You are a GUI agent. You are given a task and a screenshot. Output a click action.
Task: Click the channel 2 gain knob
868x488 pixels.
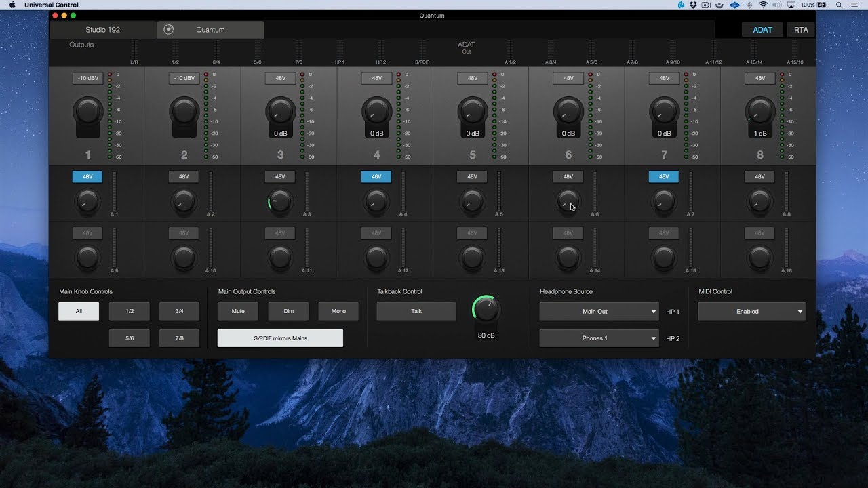[184, 110]
